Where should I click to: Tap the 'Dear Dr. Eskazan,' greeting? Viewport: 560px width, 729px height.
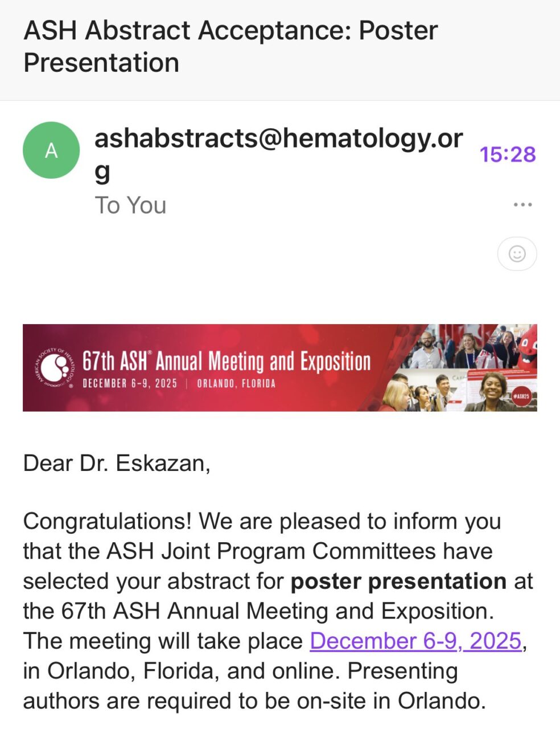[x=117, y=463]
